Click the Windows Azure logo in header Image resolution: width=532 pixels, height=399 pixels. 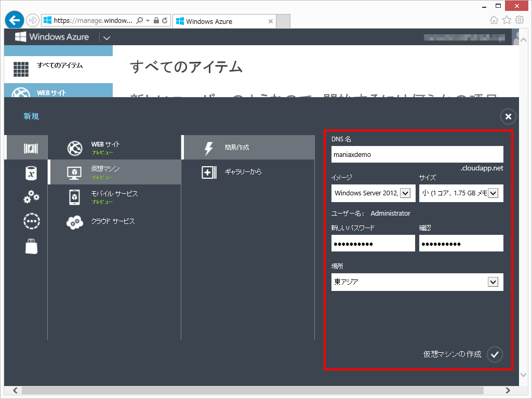52,37
